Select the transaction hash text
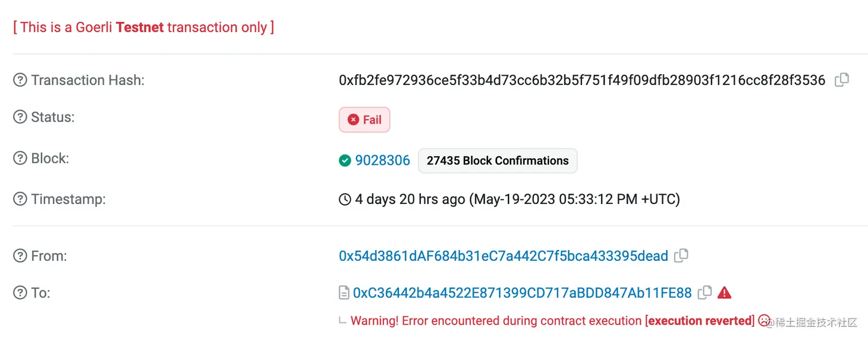 pyautogui.click(x=582, y=80)
